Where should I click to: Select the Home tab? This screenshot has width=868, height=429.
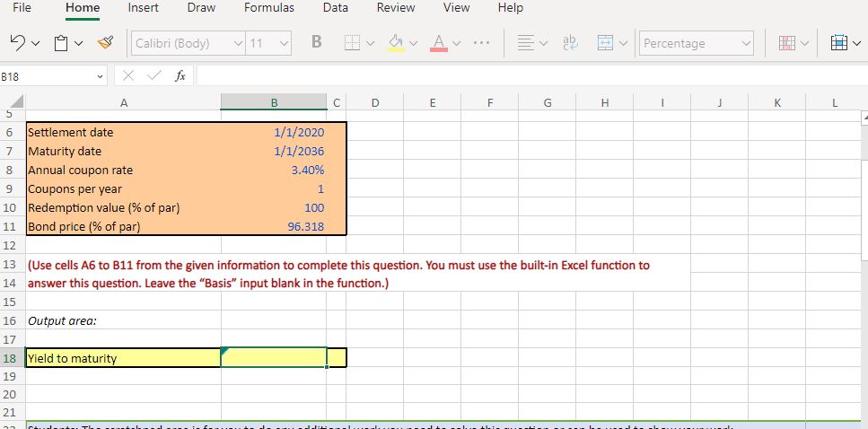(83, 8)
